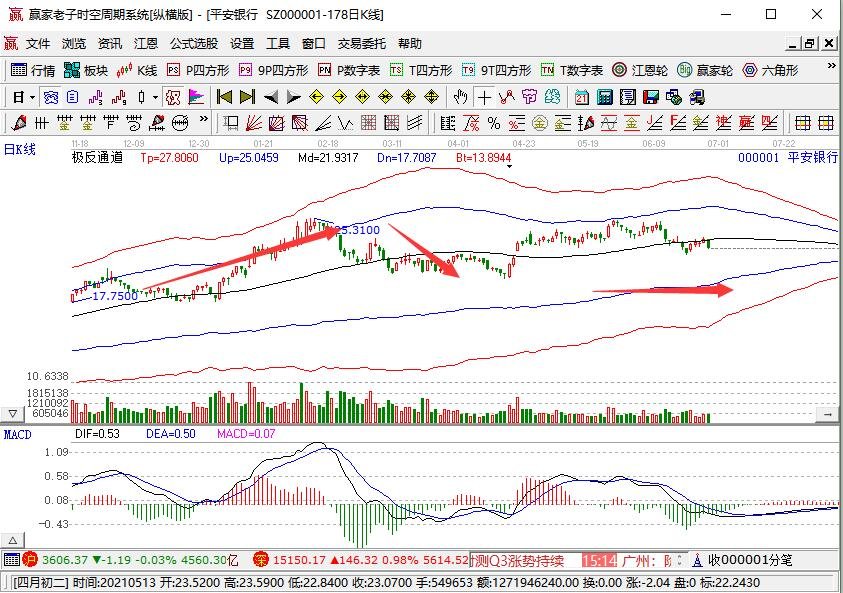This screenshot has width=843, height=593.
Task: Click the 极反通道 indicator label
Action: tap(97, 158)
